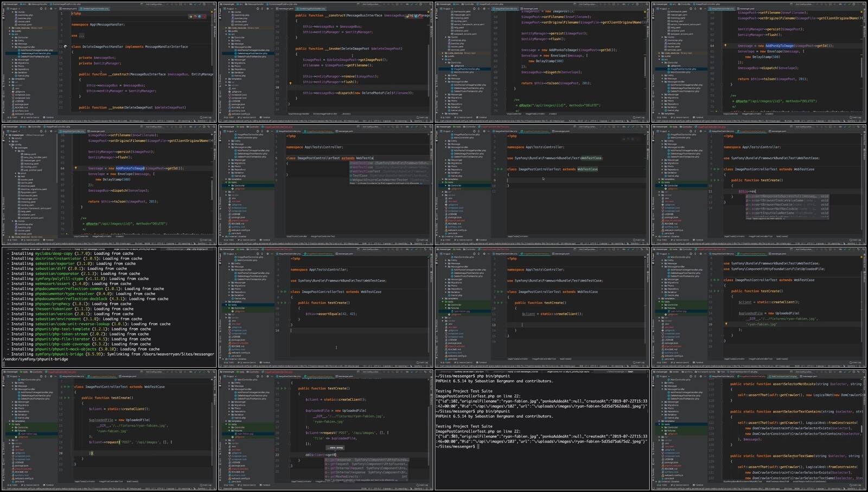Click the 'assertSelectorNotExists' function signature line

tap(796, 384)
